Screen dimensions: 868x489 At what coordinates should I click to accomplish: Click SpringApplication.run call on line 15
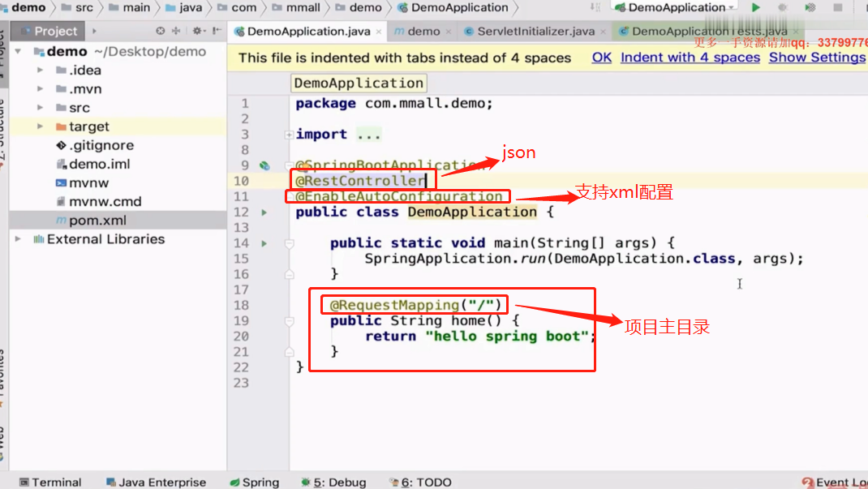583,259
